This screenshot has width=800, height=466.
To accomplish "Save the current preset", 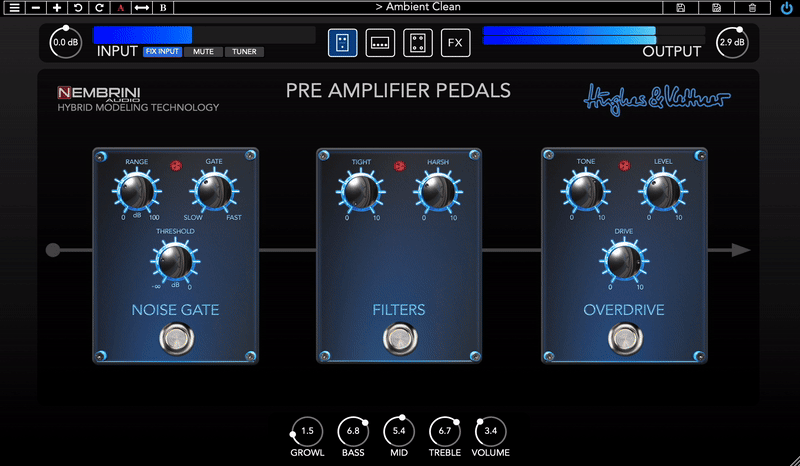I will 680,8.
